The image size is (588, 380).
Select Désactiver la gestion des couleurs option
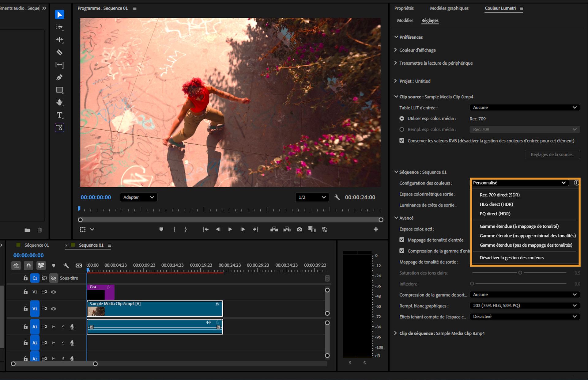(x=511, y=258)
